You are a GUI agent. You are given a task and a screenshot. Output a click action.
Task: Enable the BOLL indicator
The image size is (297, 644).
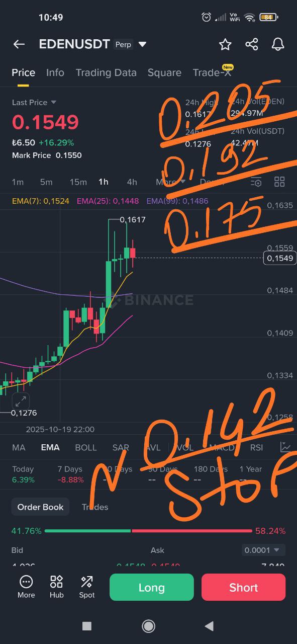tap(86, 447)
